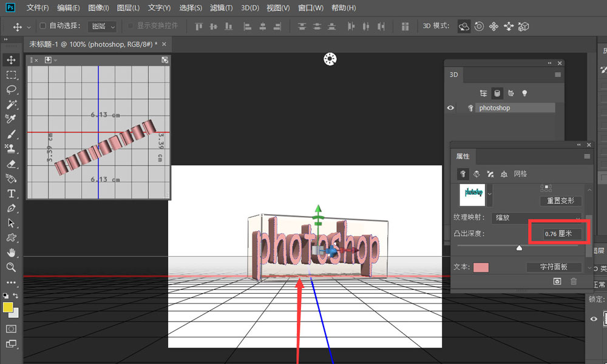Enable the 自动选择 checkbox
Viewport: 607px width, 364px height.
coord(42,27)
